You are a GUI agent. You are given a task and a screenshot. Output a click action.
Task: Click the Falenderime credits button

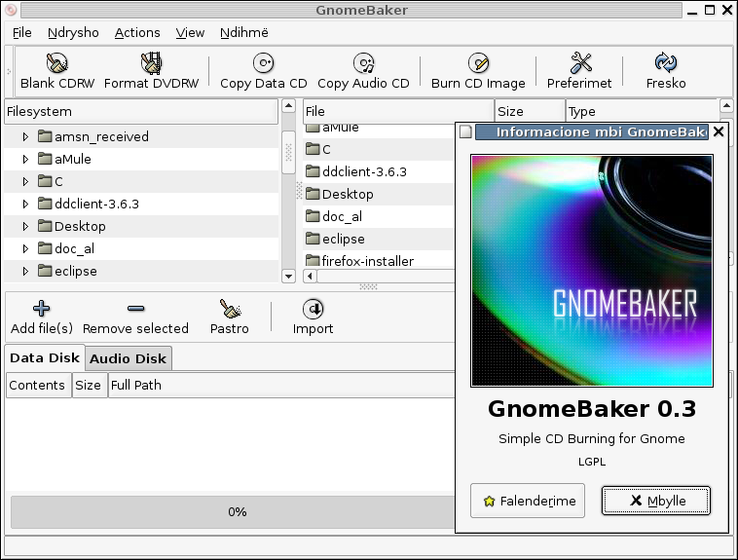[x=528, y=501]
